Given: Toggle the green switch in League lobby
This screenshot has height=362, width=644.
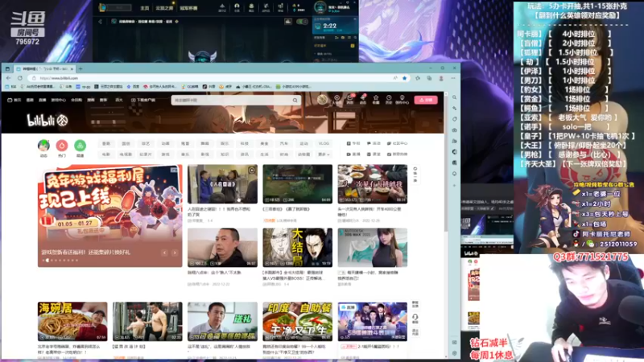Looking at the screenshot, I should click(303, 22).
